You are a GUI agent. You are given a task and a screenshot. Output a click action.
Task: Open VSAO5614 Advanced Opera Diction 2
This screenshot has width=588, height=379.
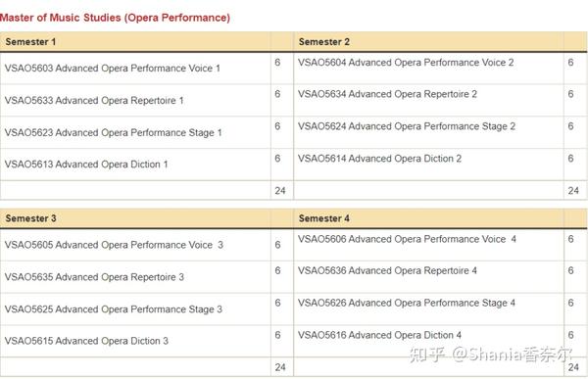[x=379, y=159]
